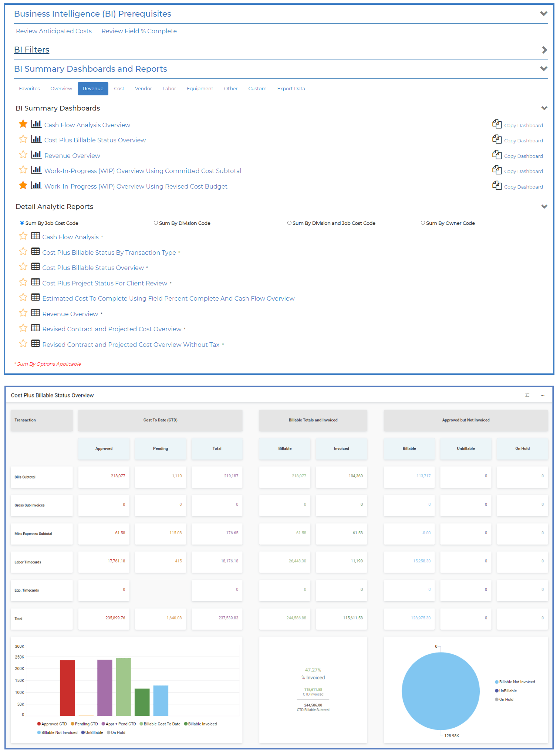Open Revenue Overview detail report link
Viewport: 560px width, 755px height.
(x=70, y=314)
